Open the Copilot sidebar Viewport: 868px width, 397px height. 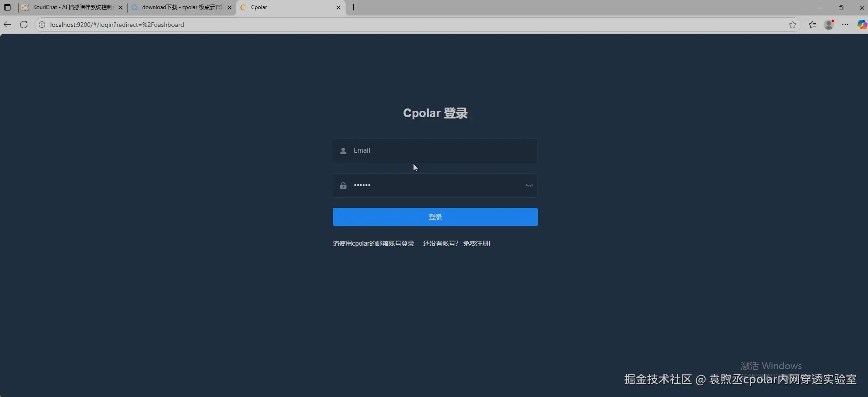(x=862, y=25)
